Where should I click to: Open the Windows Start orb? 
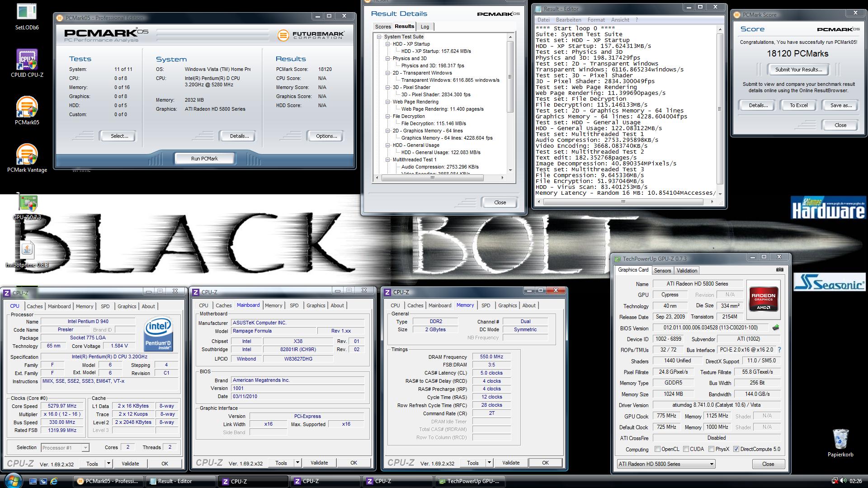click(x=13, y=480)
